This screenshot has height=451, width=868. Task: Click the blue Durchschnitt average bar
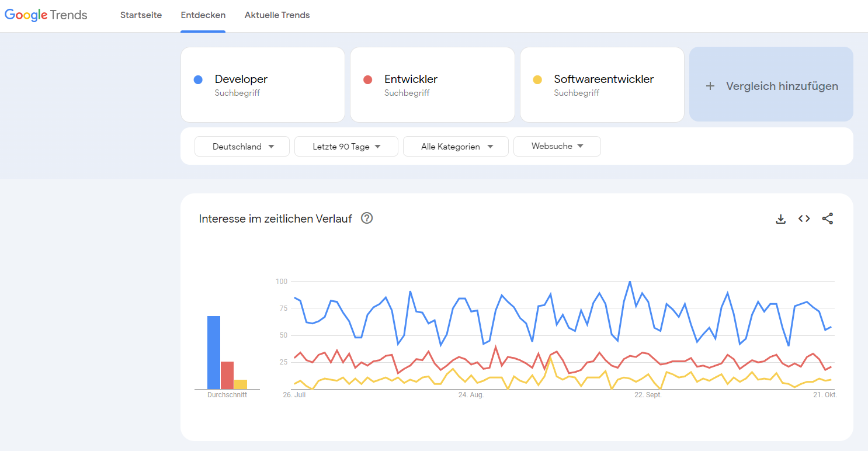tap(214, 353)
